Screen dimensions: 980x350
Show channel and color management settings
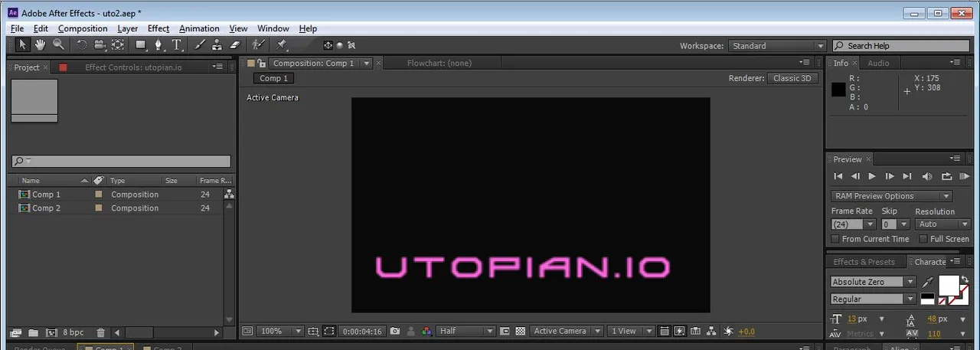coord(426,331)
